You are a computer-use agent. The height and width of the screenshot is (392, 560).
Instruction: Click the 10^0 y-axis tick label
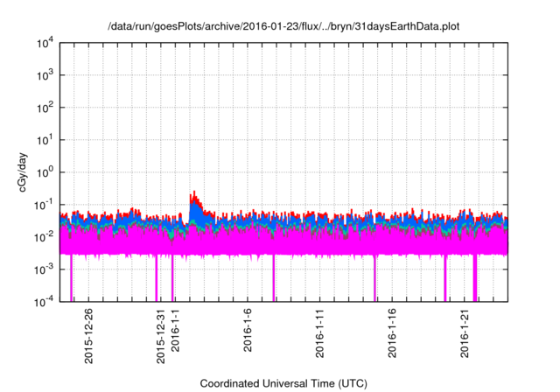(x=45, y=172)
